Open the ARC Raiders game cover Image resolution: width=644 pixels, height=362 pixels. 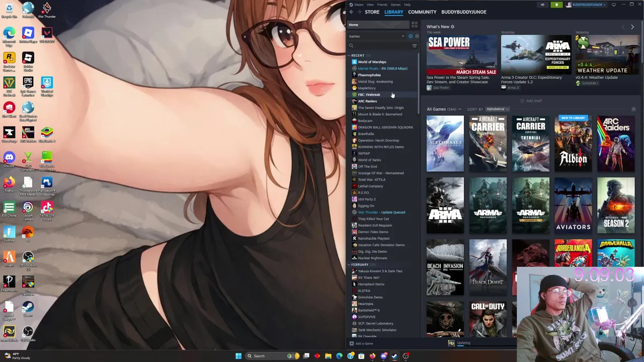[616, 143]
